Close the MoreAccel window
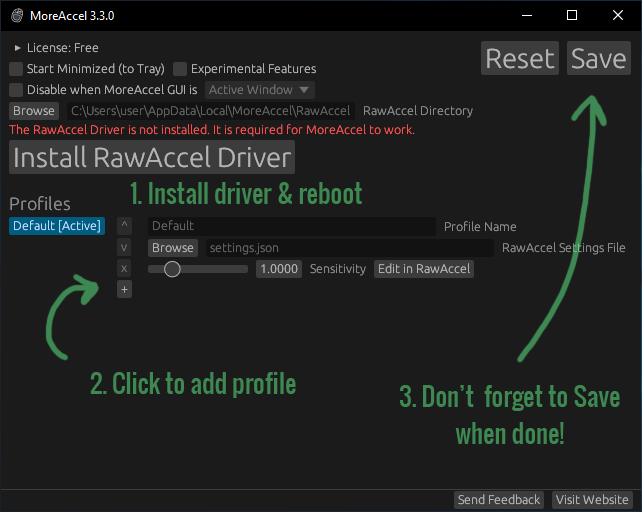Screen dimensions: 642x512 (x=618, y=16)
